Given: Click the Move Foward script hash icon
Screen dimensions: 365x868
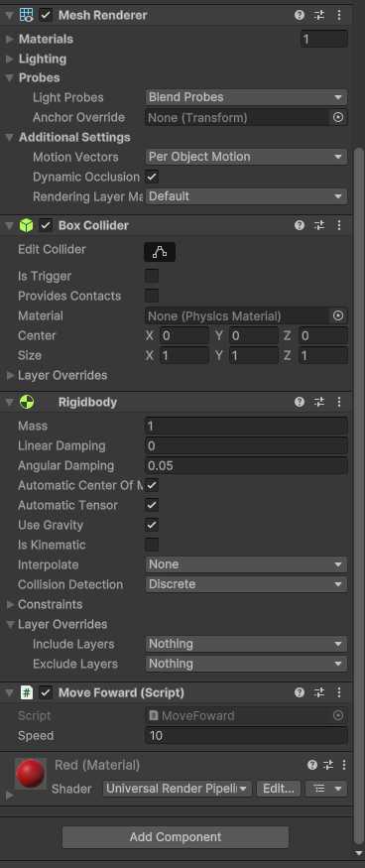Looking at the screenshot, I should click(x=26, y=692).
